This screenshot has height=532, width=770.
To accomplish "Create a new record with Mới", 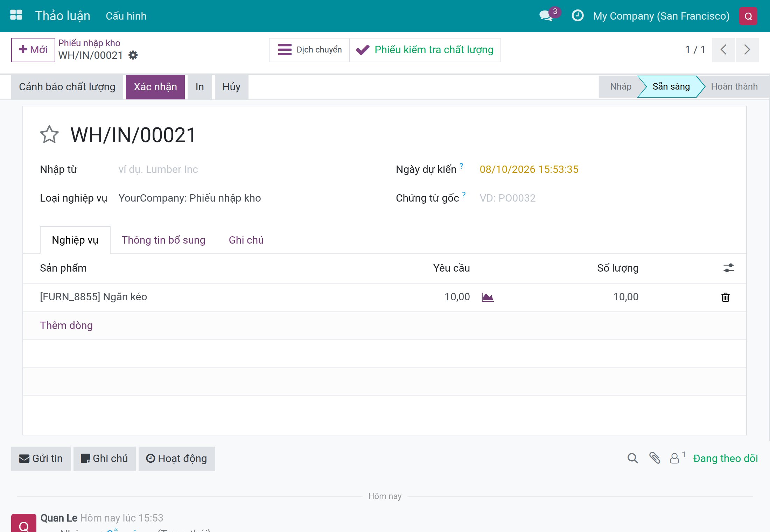I will [x=33, y=50].
